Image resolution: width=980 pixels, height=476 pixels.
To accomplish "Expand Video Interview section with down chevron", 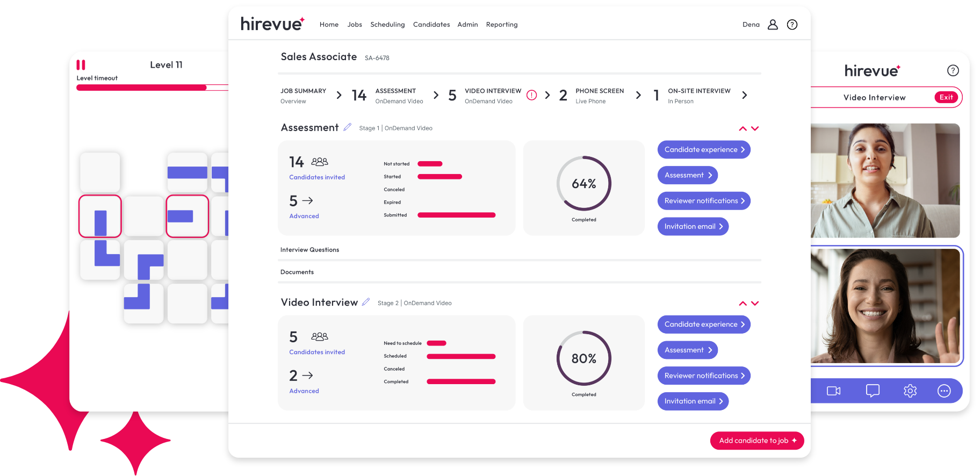I will (x=755, y=304).
